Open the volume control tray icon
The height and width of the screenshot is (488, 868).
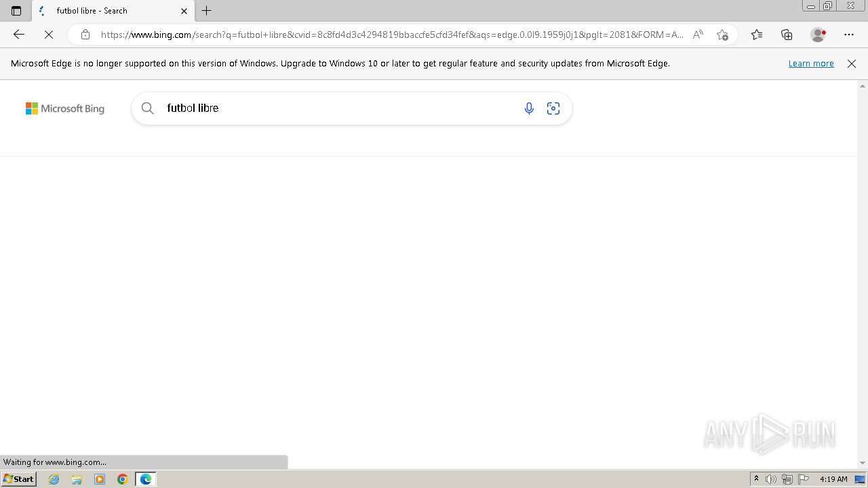tap(771, 479)
